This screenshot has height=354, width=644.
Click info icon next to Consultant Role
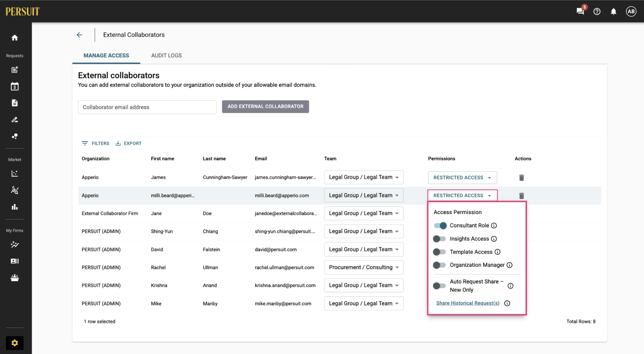[494, 226]
